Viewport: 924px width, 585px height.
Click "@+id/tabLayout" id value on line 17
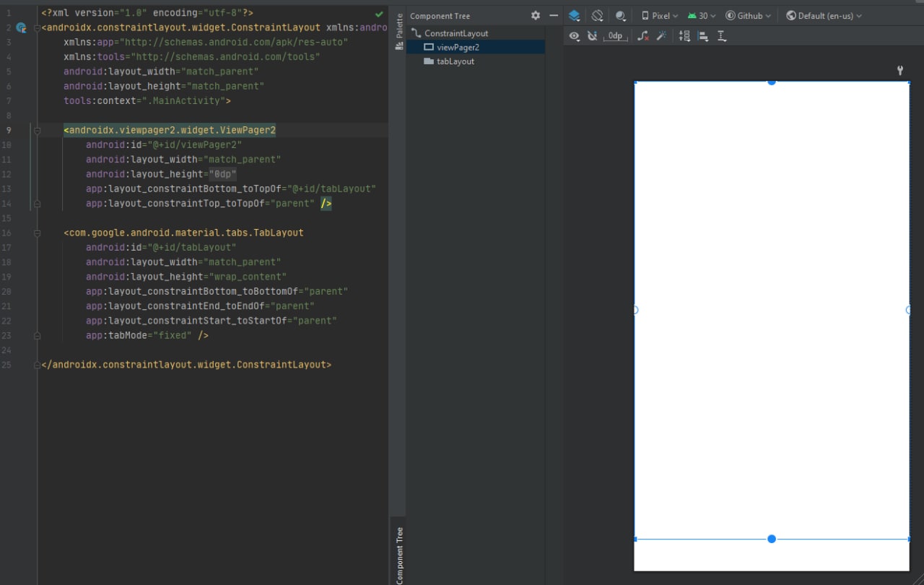tap(192, 247)
